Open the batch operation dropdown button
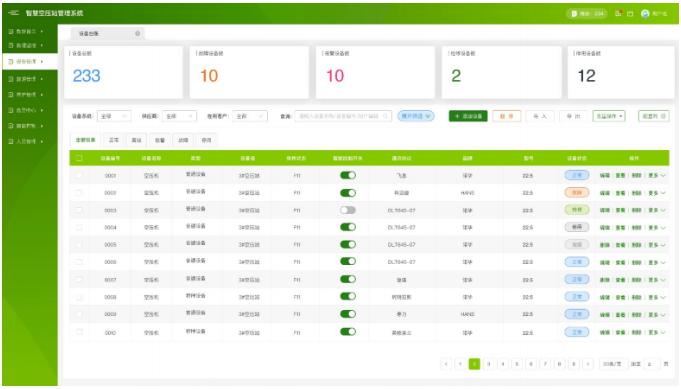 (609, 116)
